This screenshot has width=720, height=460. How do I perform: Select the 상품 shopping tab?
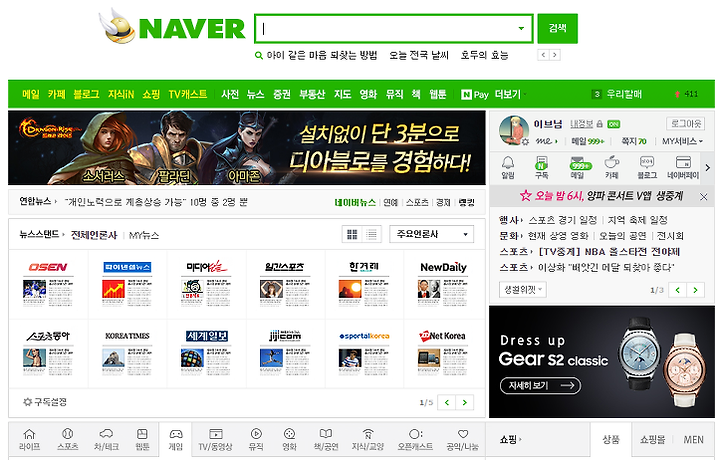point(611,440)
